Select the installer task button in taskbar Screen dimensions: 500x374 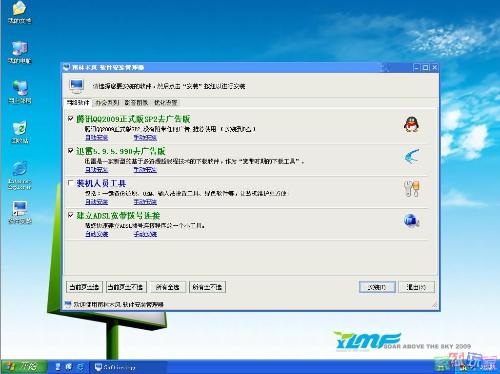pos(128,367)
